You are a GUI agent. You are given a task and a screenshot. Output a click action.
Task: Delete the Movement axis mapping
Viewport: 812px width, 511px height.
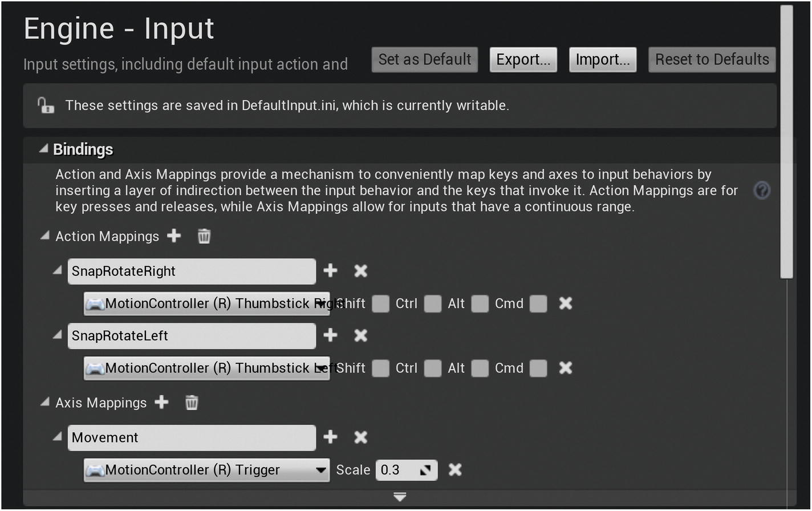(360, 437)
